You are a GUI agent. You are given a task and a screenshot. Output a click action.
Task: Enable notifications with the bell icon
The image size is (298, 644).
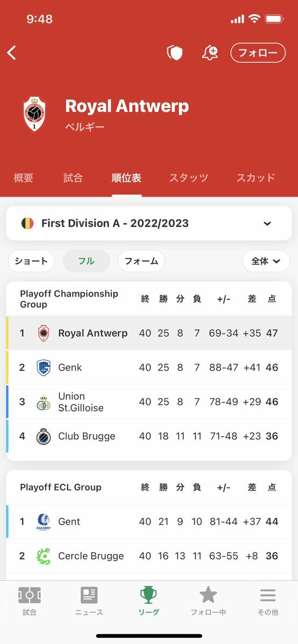[x=210, y=53]
